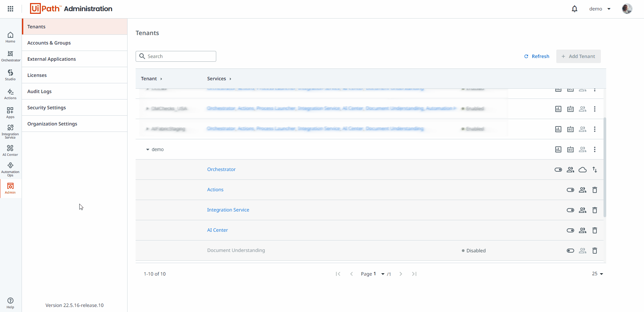Open the page number dropdown
This screenshot has width=644, height=312.
(383, 274)
